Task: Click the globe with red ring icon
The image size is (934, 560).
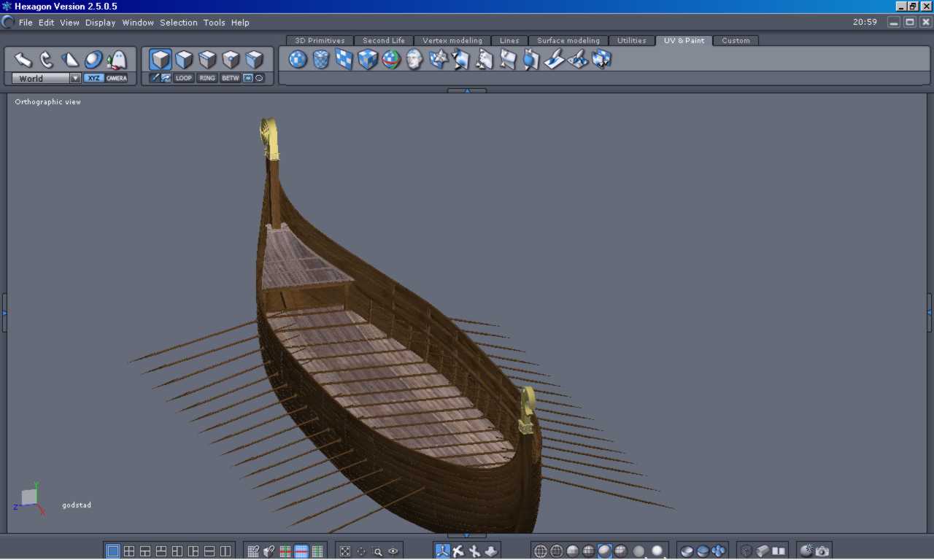Action: [x=391, y=59]
